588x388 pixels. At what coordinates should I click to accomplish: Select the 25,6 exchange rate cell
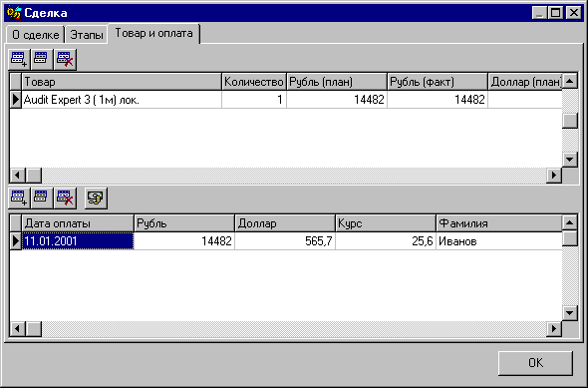click(x=386, y=241)
